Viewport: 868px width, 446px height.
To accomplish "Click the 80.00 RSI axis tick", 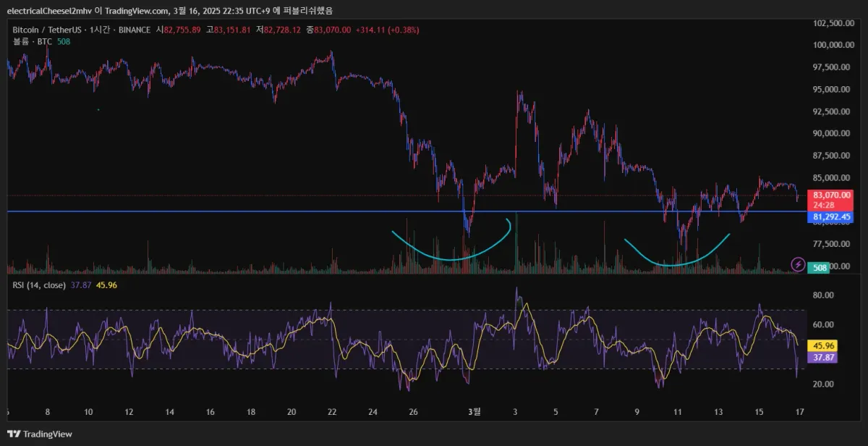I will pos(823,295).
